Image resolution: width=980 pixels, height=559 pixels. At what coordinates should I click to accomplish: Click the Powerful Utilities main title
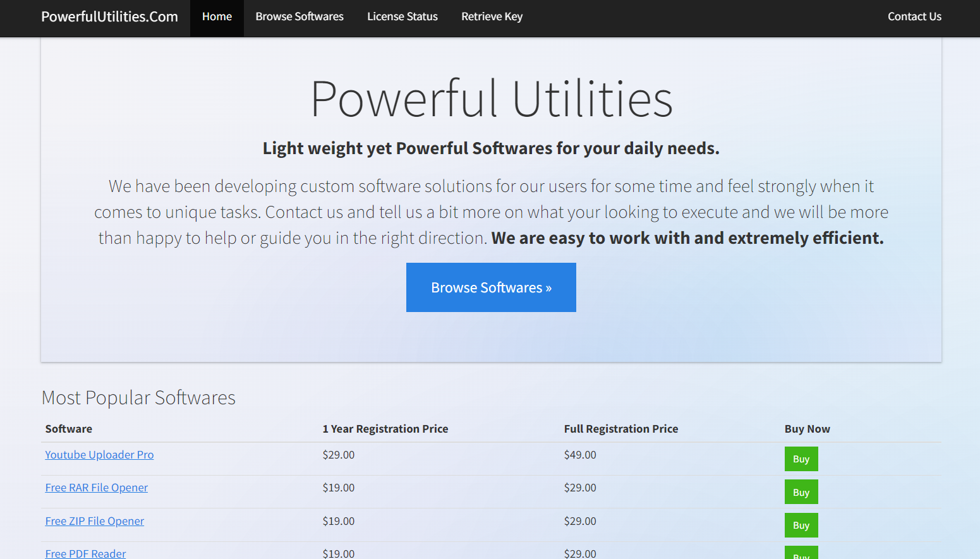pyautogui.click(x=492, y=99)
